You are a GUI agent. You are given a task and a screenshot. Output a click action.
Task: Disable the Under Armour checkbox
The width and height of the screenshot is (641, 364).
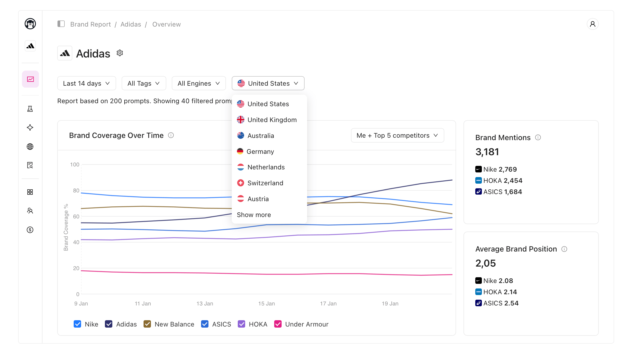point(278,324)
